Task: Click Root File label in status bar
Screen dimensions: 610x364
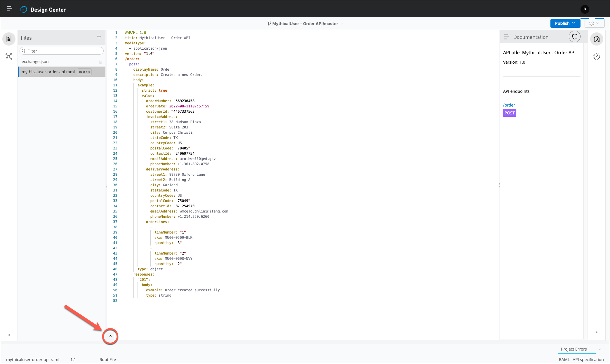Action: point(108,360)
